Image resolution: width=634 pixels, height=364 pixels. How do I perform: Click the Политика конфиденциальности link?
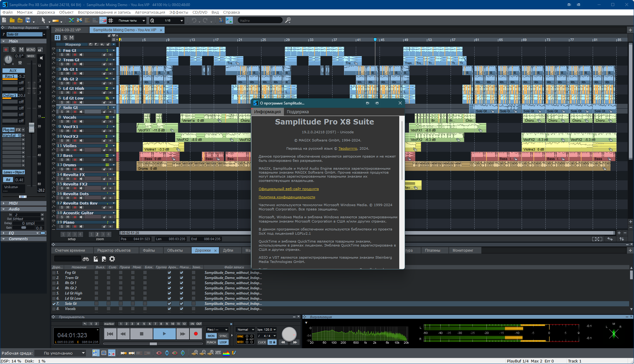[287, 197]
